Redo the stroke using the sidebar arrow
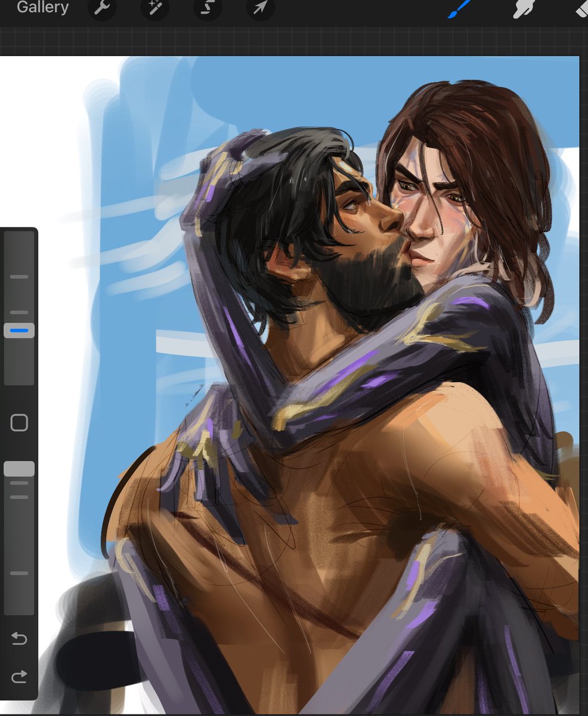The image size is (588, 716). pos(19,676)
